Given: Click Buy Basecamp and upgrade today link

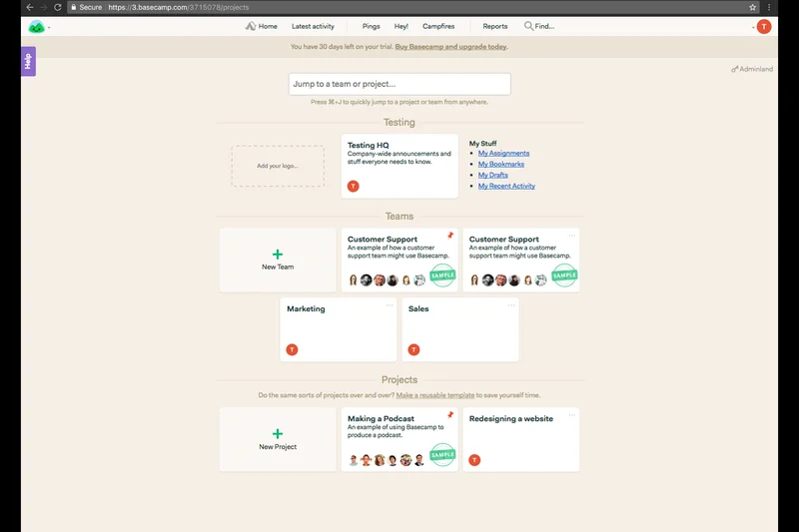Looking at the screenshot, I should (x=451, y=47).
